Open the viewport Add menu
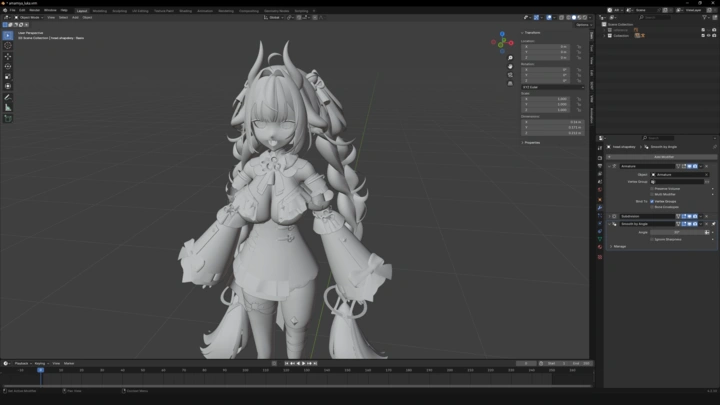The image size is (720, 405). [75, 17]
